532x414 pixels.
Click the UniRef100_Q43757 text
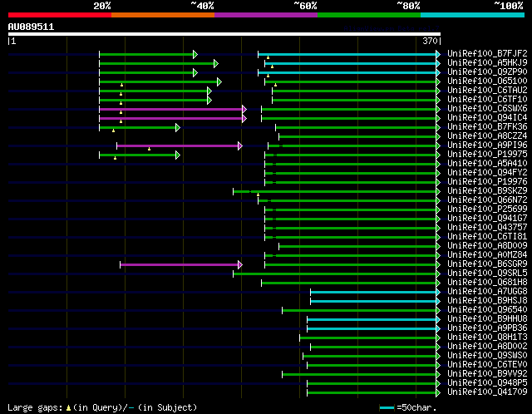[487, 228]
